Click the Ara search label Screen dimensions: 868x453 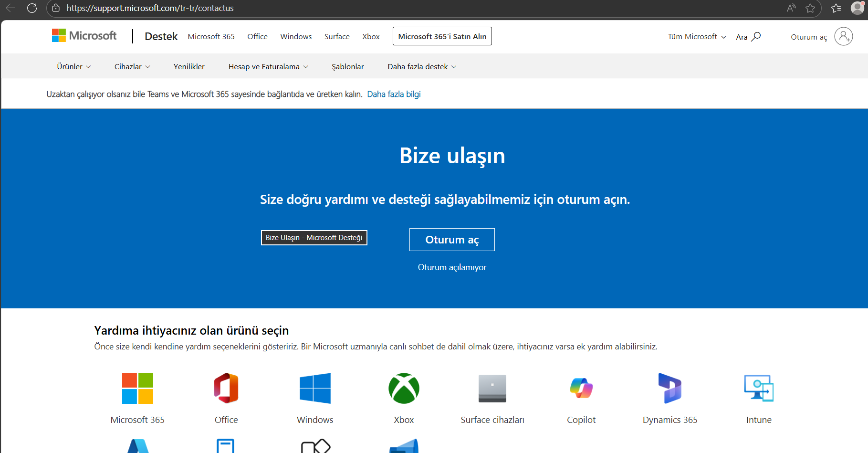[x=742, y=37]
